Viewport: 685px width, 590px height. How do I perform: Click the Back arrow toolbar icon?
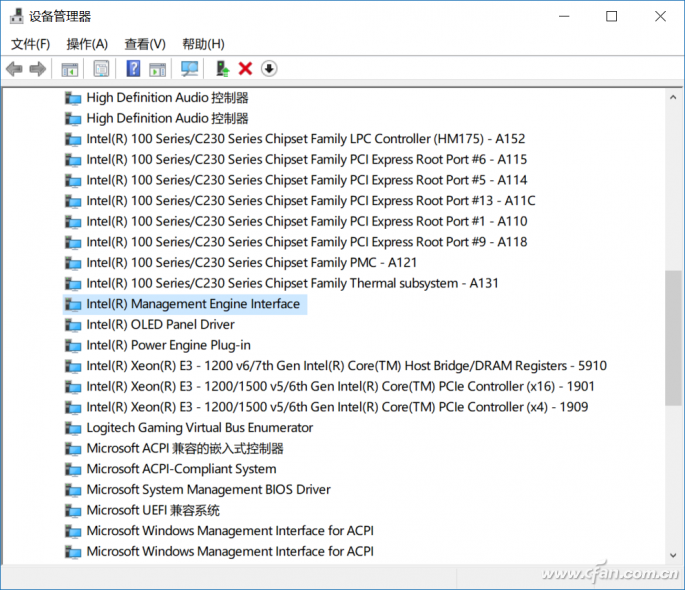pos(14,69)
